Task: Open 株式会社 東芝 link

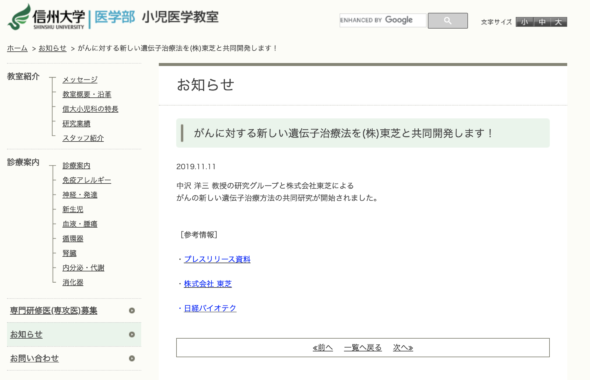Action: (x=208, y=284)
